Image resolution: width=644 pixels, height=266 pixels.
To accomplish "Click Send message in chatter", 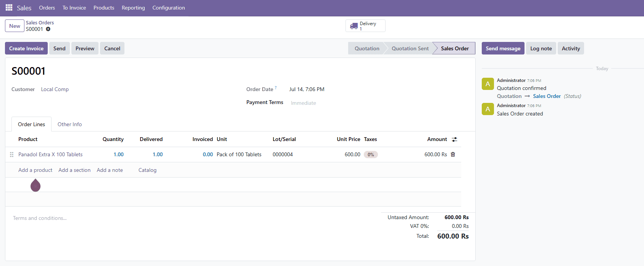I will (x=503, y=48).
